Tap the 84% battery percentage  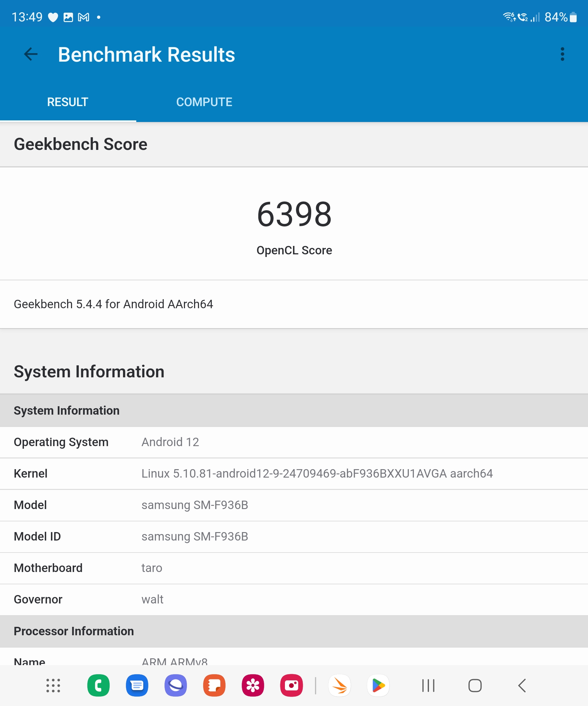point(556,17)
